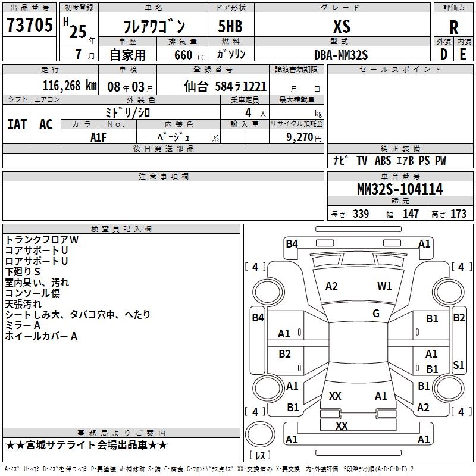Select the height value 173
Image resolution: width=476 pixels, height=476 pixels.
(x=458, y=214)
